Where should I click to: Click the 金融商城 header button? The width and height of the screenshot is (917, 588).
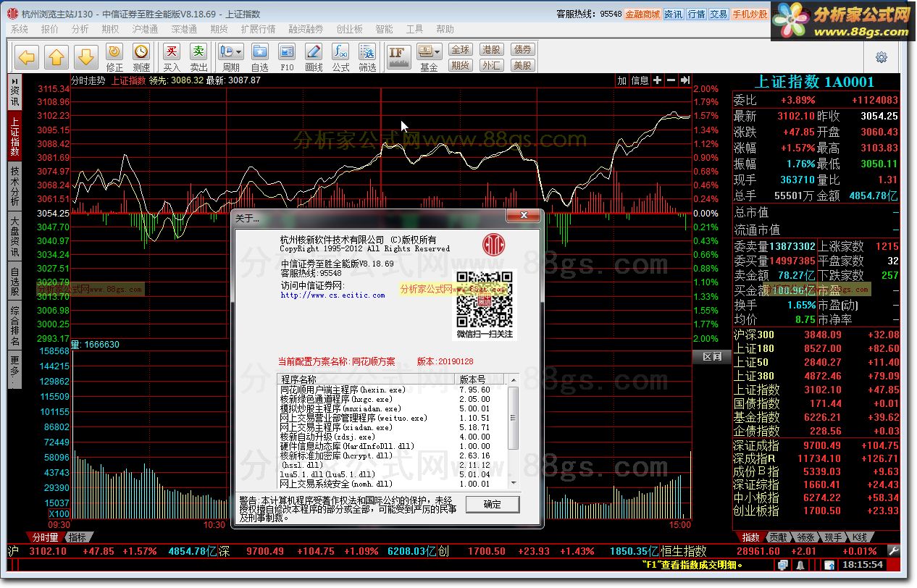click(x=642, y=14)
